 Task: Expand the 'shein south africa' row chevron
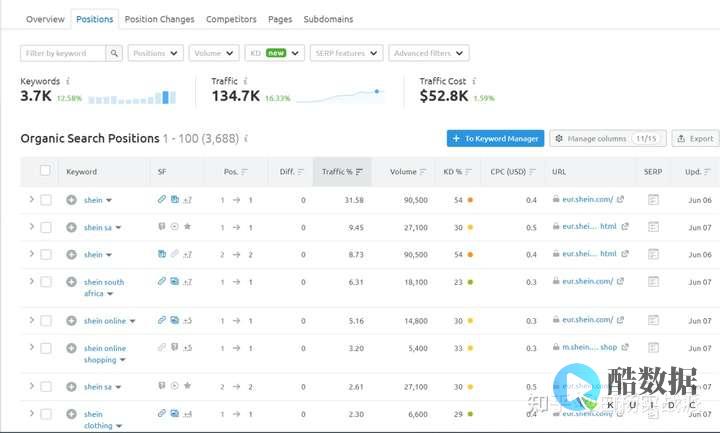coord(31,281)
